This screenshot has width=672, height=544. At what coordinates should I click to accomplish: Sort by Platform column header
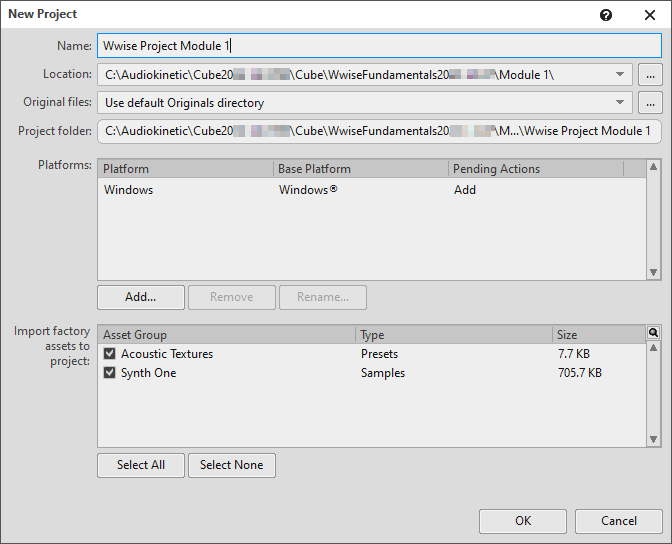pos(186,169)
